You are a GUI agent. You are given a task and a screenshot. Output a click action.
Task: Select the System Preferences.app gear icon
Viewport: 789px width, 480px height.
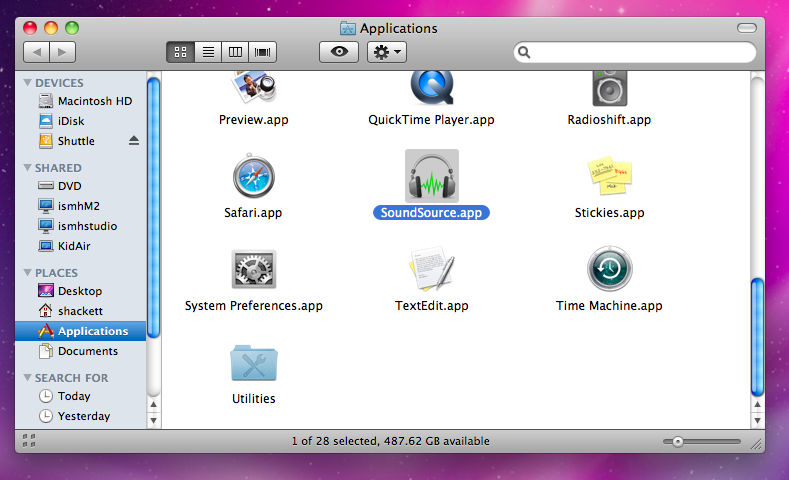254,269
